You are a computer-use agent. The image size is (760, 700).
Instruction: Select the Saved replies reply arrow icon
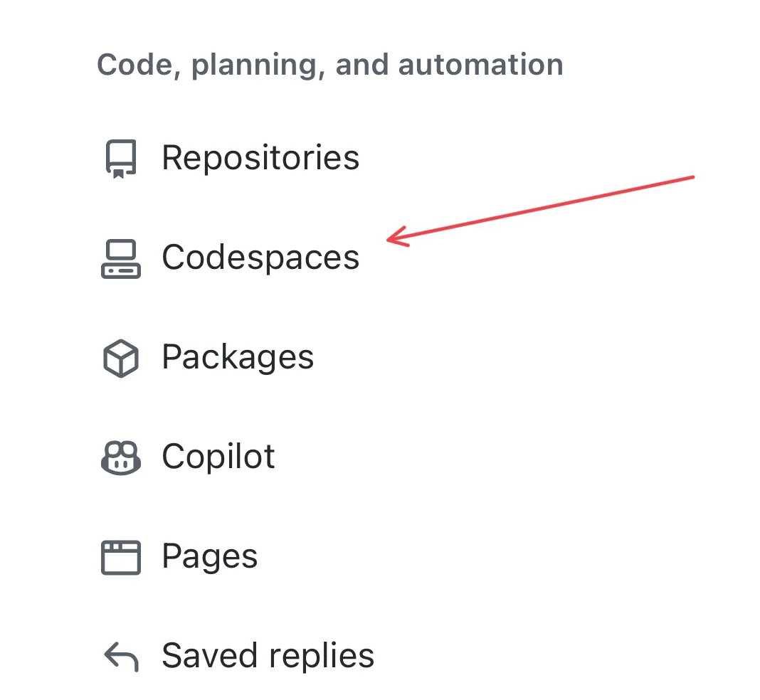coord(120,656)
